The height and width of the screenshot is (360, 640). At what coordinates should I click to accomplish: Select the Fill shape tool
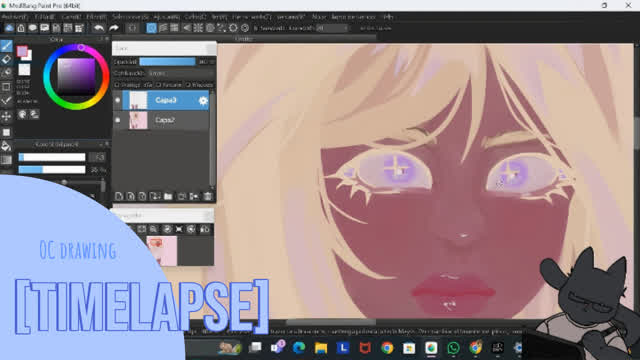point(6,132)
